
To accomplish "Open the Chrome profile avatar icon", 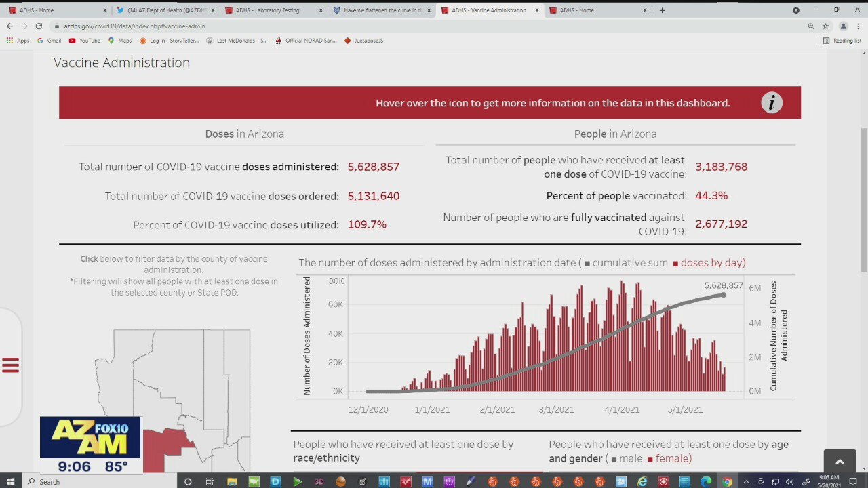I will click(x=843, y=26).
